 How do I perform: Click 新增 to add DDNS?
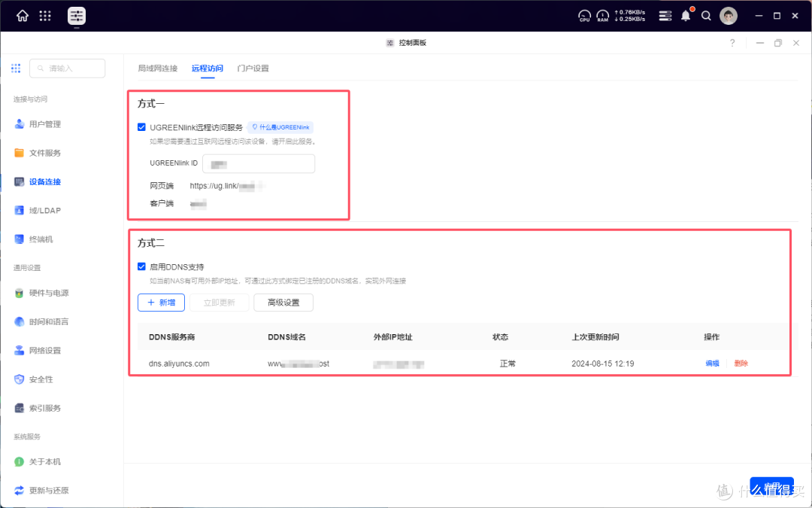click(161, 303)
